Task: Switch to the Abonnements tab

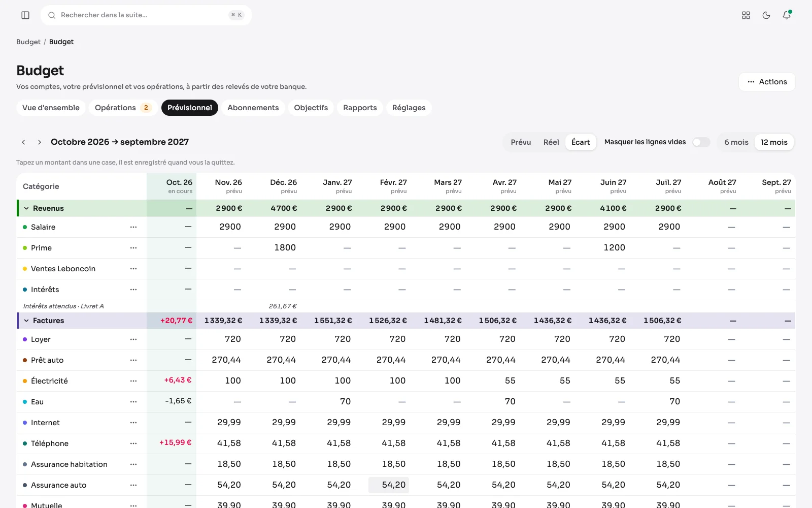Action: coord(253,108)
